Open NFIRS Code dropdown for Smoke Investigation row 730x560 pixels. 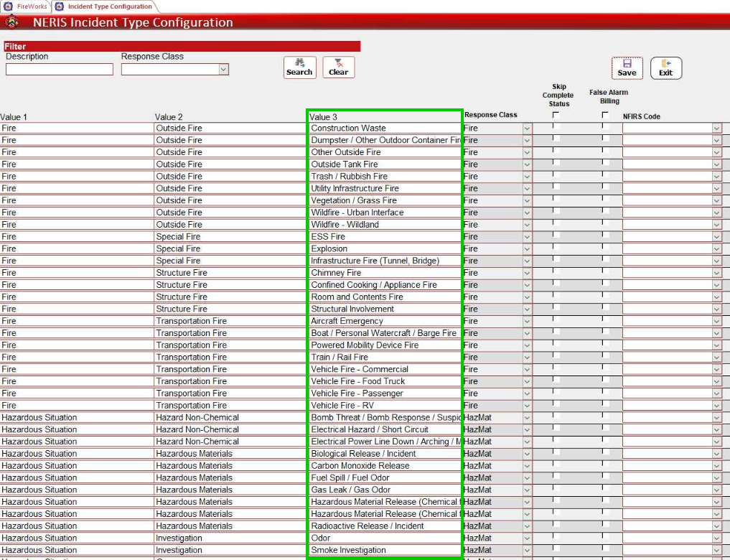click(716, 551)
